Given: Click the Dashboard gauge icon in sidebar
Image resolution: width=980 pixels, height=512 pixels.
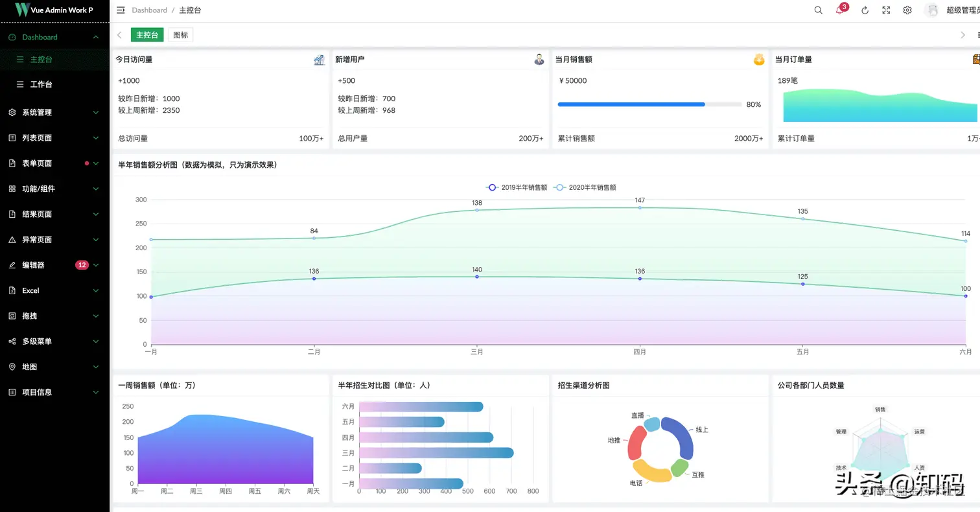Looking at the screenshot, I should pyautogui.click(x=12, y=38).
